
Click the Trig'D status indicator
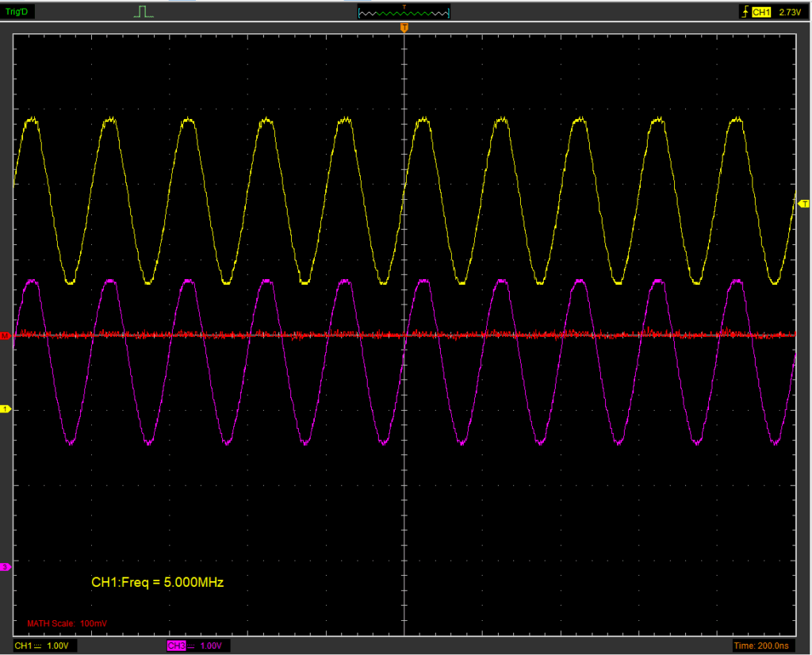(17, 12)
